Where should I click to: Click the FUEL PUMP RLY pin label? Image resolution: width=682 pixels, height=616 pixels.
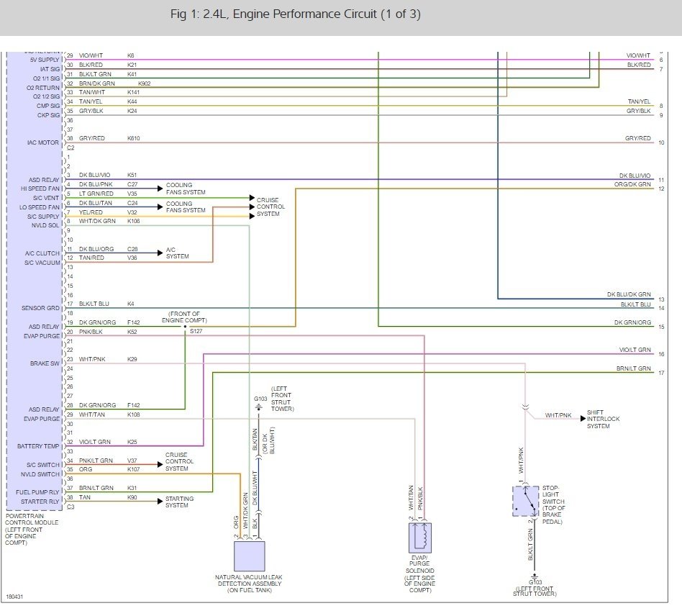tap(37, 492)
